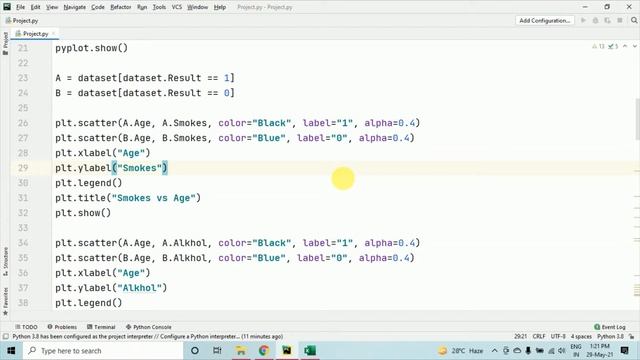Image resolution: width=640 pixels, height=360 pixels.
Task: Click the 29:21 line column indicator
Action: [x=520, y=337]
